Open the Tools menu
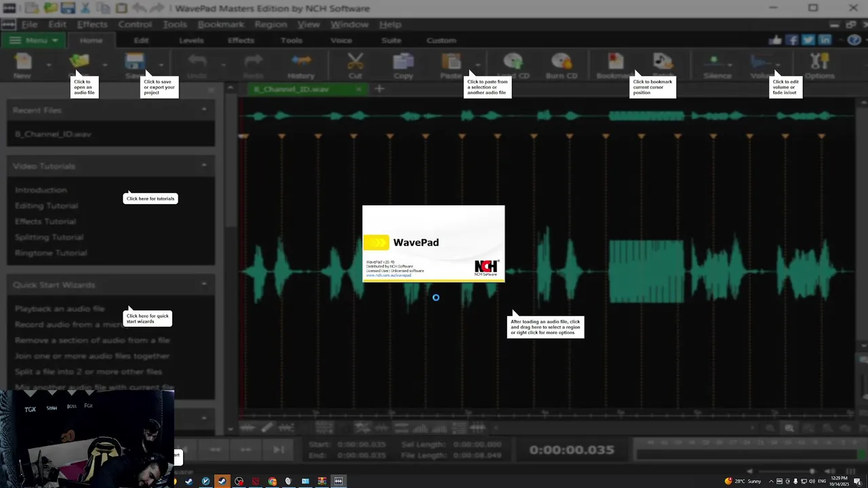Viewport: 868px width, 488px height. tap(175, 24)
